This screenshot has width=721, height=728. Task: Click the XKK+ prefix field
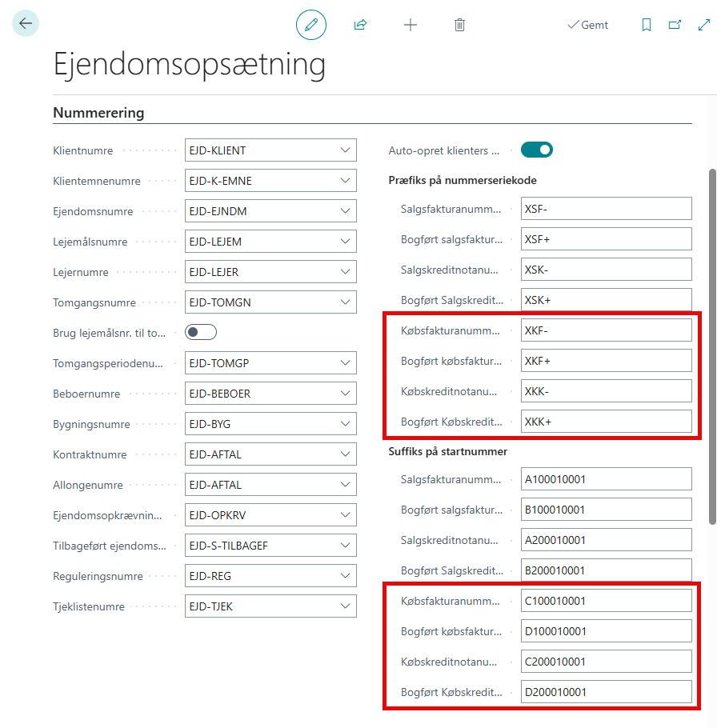tap(607, 422)
